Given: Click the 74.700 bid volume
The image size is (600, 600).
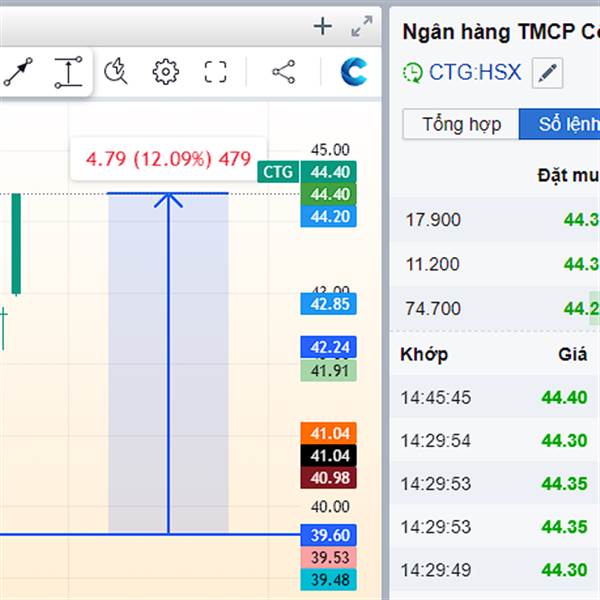Looking at the screenshot, I should (433, 308).
